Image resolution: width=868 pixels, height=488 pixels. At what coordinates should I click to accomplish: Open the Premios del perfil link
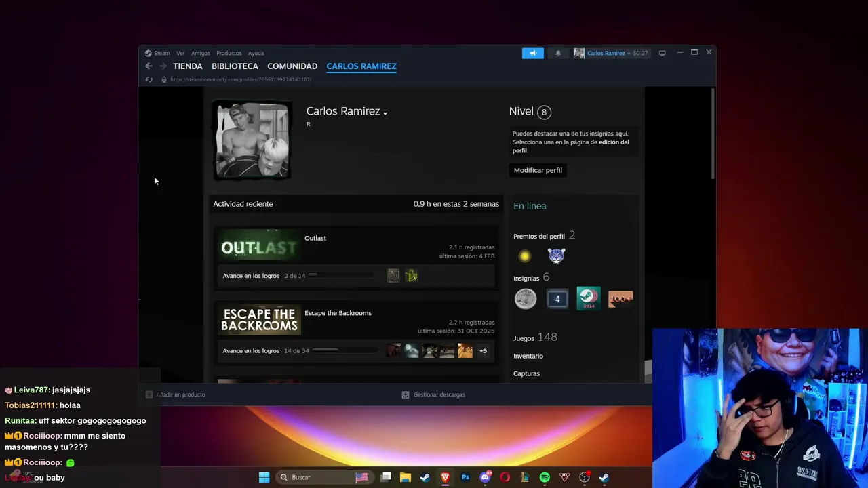(539, 236)
